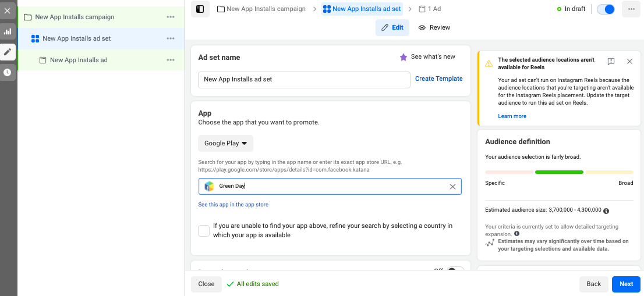Screen dimensions: 644x296
Task: Open the top-right more options menu
Action: (x=631, y=9)
